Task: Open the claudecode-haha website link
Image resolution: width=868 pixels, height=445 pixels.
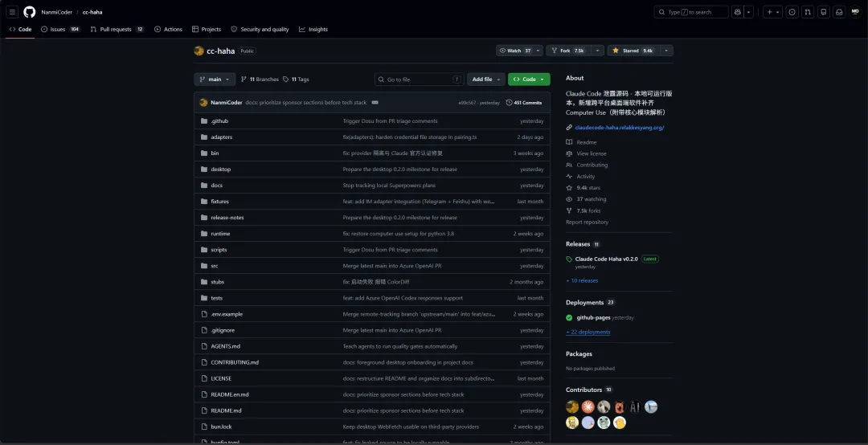Action: pos(620,128)
